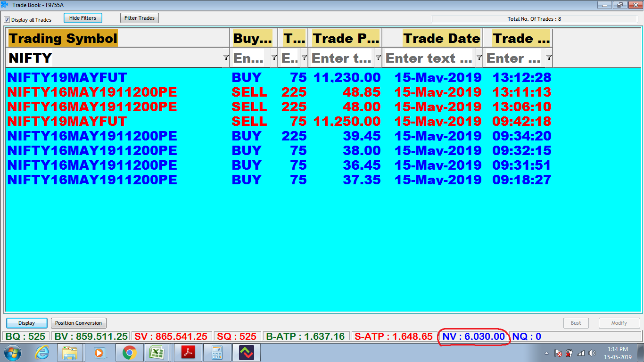The image size is (644, 362).
Task: Check network signal icon in tray
Action: (x=581, y=353)
